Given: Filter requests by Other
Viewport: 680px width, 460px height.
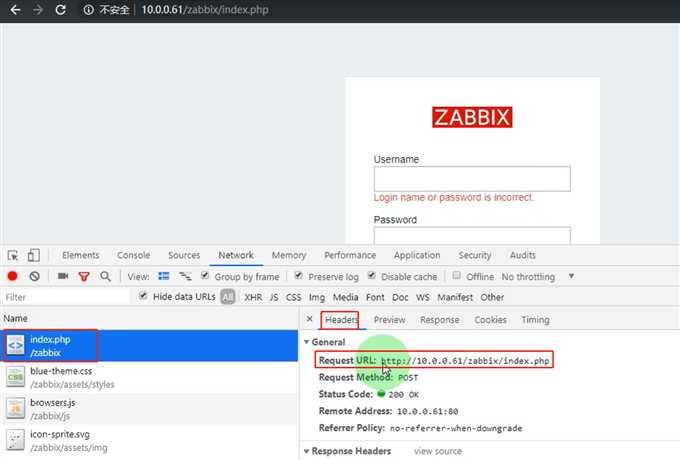Looking at the screenshot, I should tap(492, 297).
